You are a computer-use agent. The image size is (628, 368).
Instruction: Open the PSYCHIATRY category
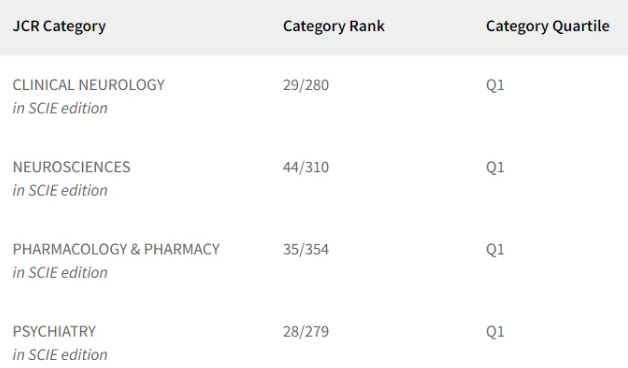pyautogui.click(x=54, y=332)
